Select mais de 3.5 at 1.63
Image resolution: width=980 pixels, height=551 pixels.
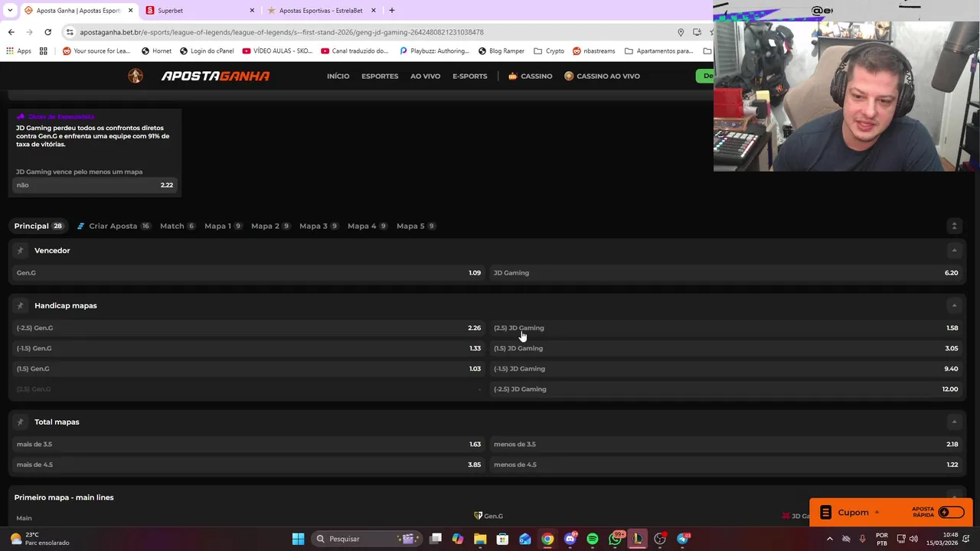coord(248,444)
